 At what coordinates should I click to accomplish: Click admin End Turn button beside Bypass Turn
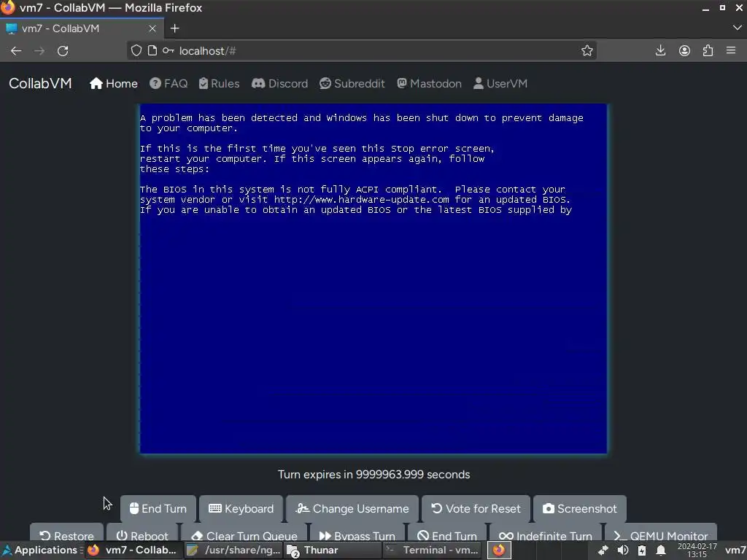click(x=447, y=532)
